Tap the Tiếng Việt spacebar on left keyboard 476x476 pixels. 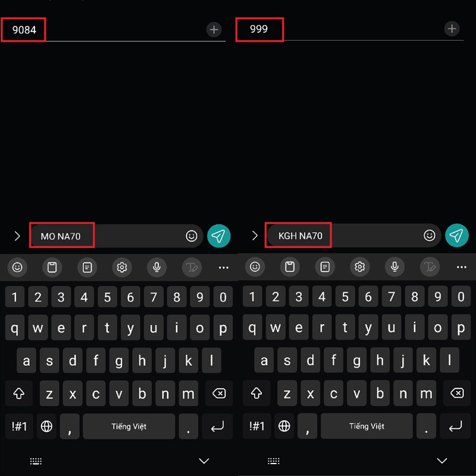click(129, 426)
